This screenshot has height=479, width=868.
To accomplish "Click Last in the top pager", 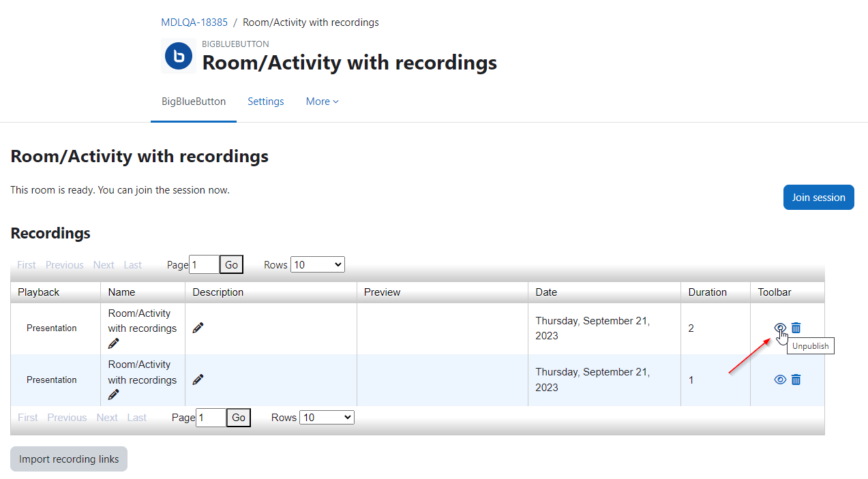I will (133, 265).
